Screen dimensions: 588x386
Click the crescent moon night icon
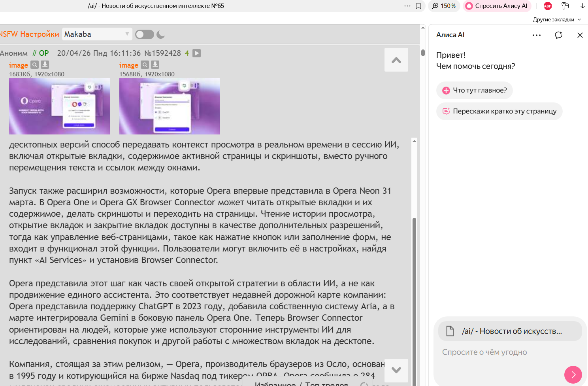160,34
